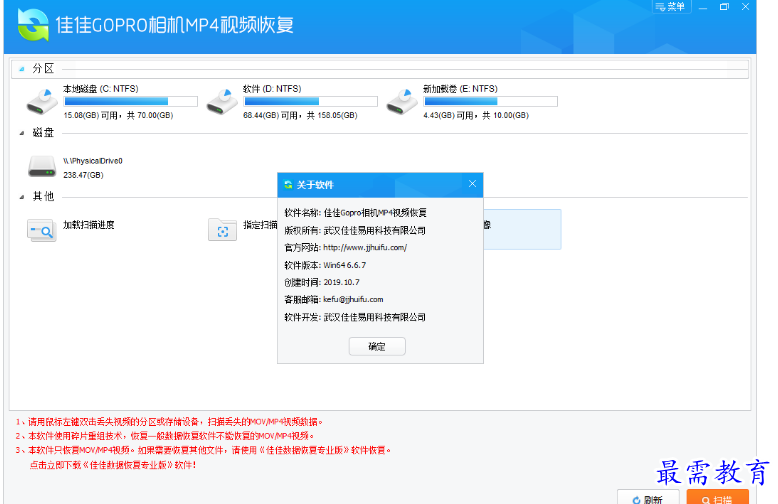Collapse the 分区 section
This screenshot has height=504, width=778.
(x=22, y=69)
